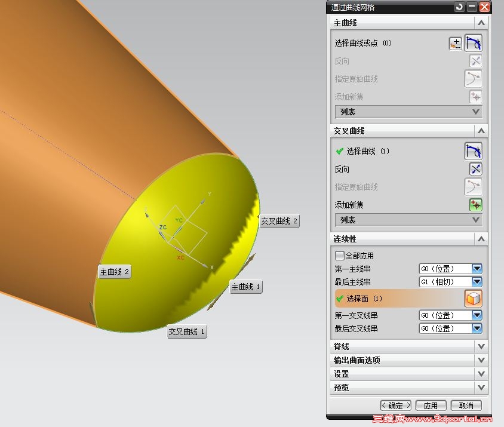Expand the 列表 under 主曲线
Viewport: 504px width, 427px height.
[x=408, y=112]
